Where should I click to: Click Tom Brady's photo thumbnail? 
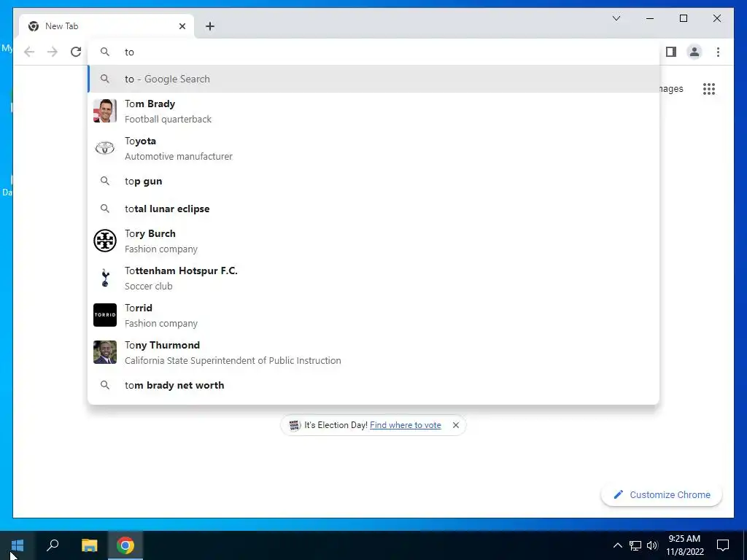point(105,111)
